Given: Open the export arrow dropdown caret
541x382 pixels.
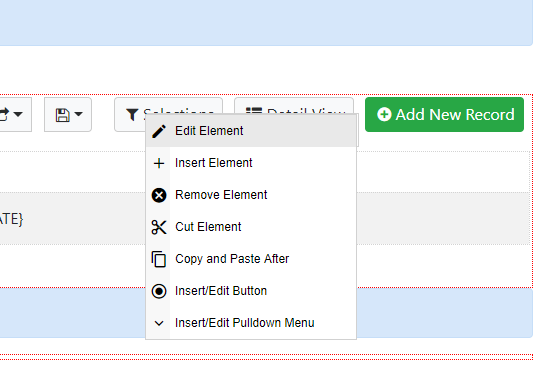Looking at the screenshot, I should (18, 114).
